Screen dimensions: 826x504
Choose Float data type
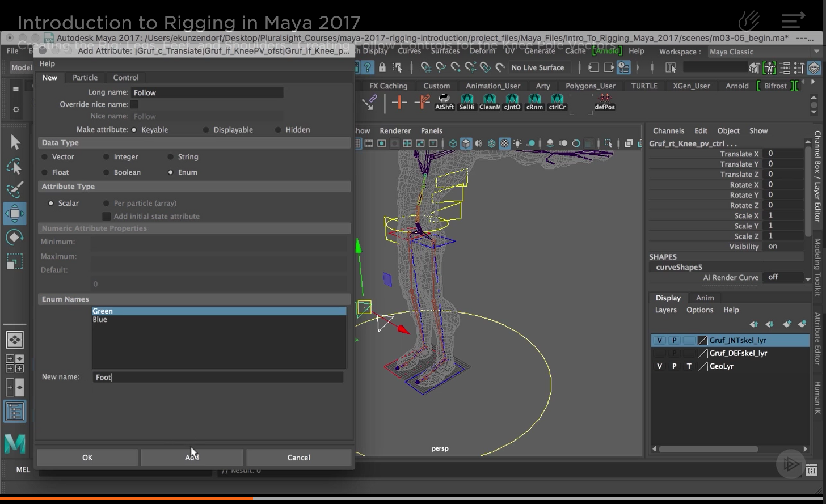point(45,172)
